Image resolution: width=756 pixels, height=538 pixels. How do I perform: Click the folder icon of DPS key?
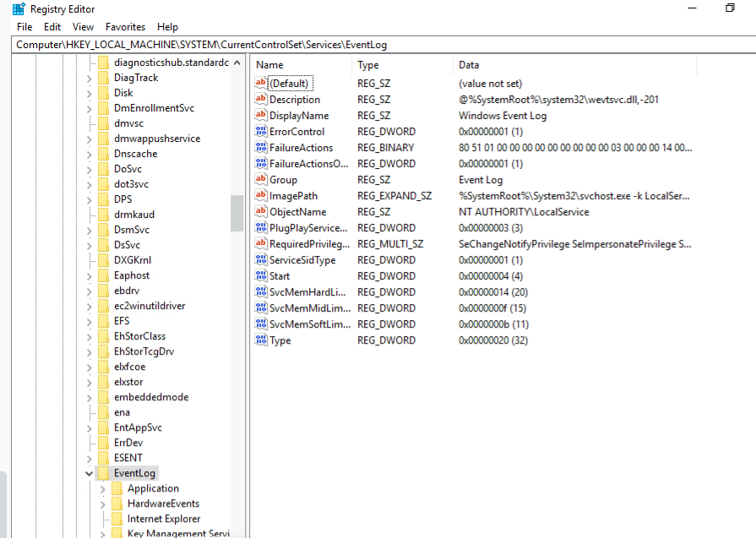pyautogui.click(x=103, y=199)
